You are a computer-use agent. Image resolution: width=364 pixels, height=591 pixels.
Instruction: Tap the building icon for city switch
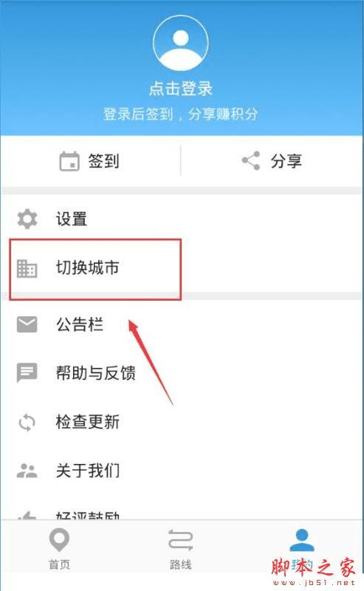click(27, 268)
